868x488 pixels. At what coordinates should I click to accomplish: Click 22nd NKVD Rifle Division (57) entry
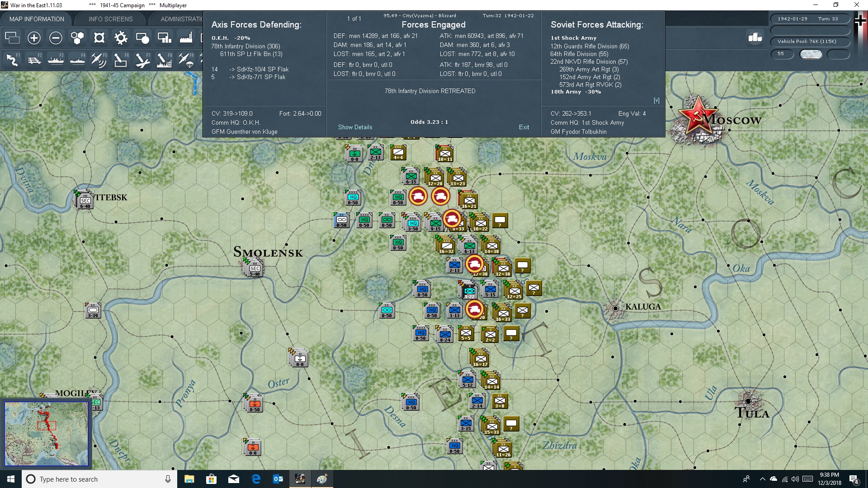(x=589, y=61)
